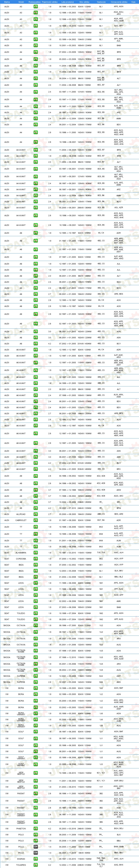Click the Nadwozie column header
Viewport: 139px width, 868px height.
coord(101,2)
